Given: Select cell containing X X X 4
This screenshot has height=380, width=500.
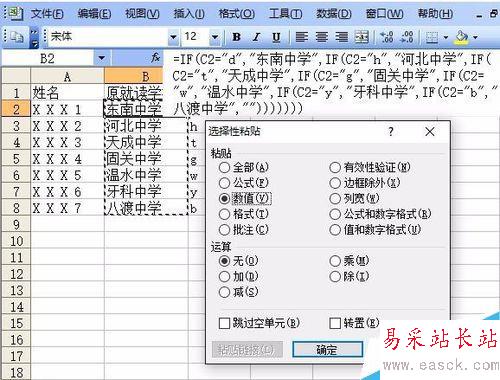Looking at the screenshot, I should (x=67, y=159).
